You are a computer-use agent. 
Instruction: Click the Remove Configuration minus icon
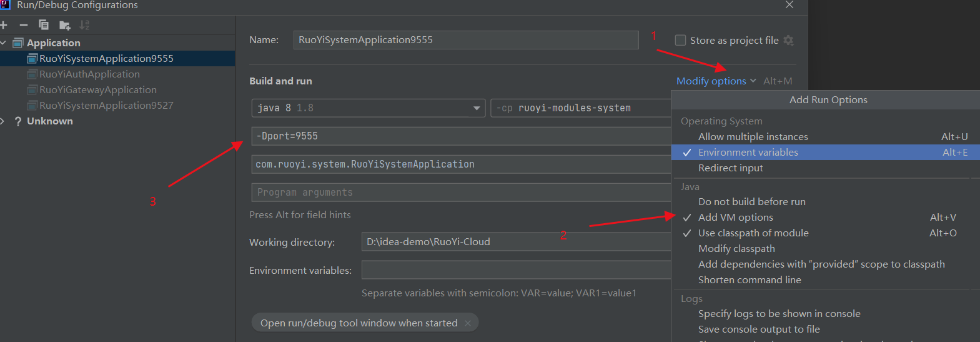(x=24, y=25)
